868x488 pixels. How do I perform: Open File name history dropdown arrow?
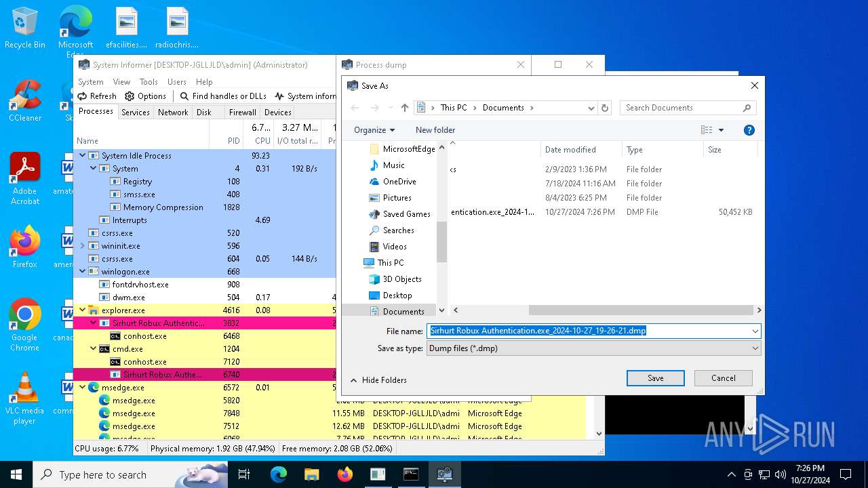(755, 331)
